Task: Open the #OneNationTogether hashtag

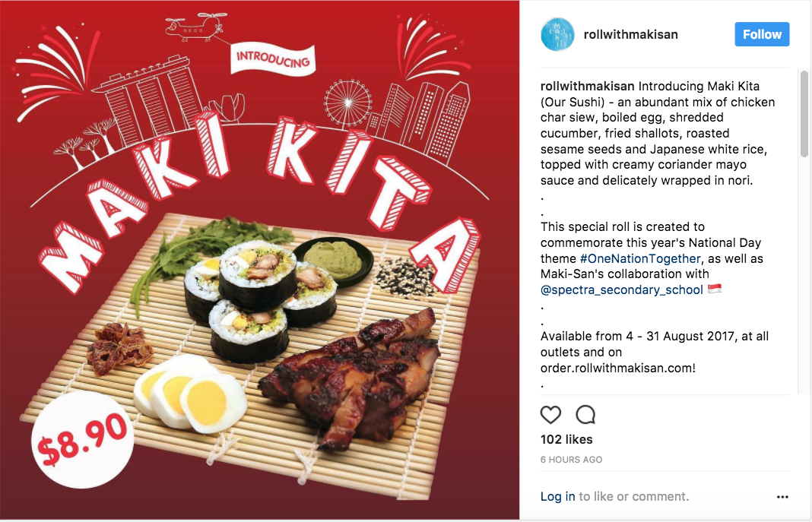Action: (x=640, y=258)
